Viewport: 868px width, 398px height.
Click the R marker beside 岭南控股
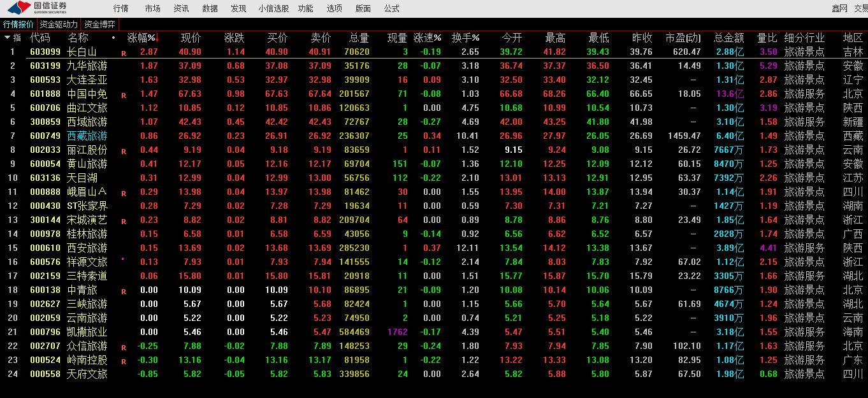coord(124,361)
